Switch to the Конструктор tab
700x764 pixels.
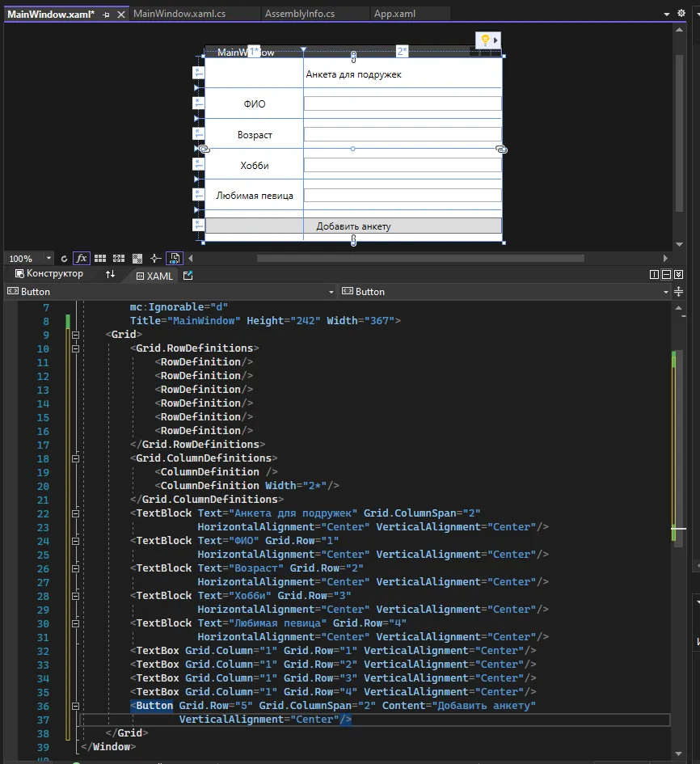[x=49, y=274]
